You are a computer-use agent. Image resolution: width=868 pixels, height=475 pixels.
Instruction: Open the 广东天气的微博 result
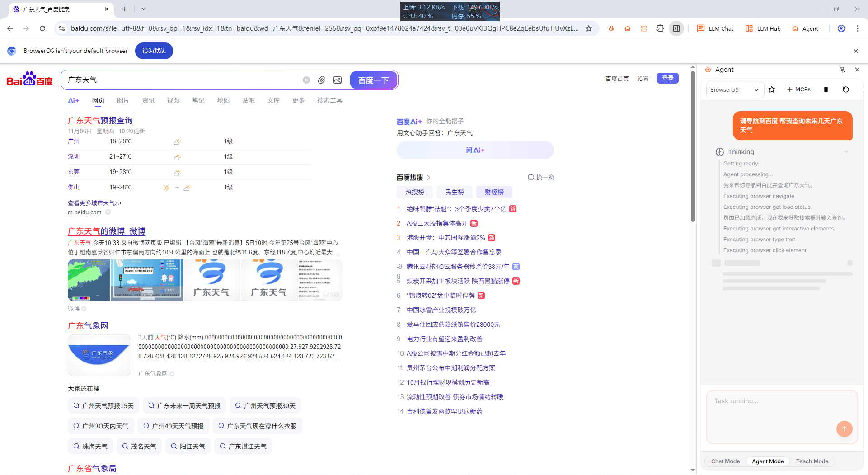click(x=107, y=231)
